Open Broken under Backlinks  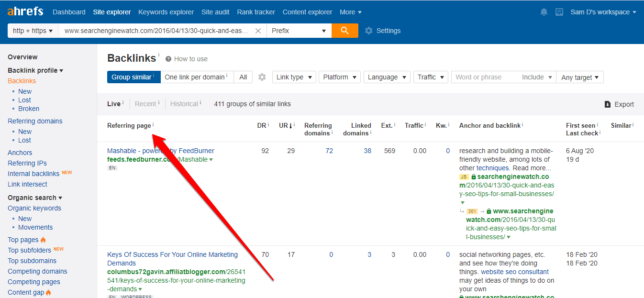click(x=29, y=109)
